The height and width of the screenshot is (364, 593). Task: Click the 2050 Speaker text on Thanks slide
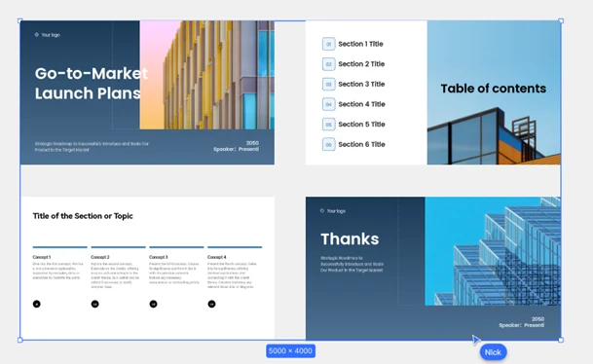pos(522,322)
